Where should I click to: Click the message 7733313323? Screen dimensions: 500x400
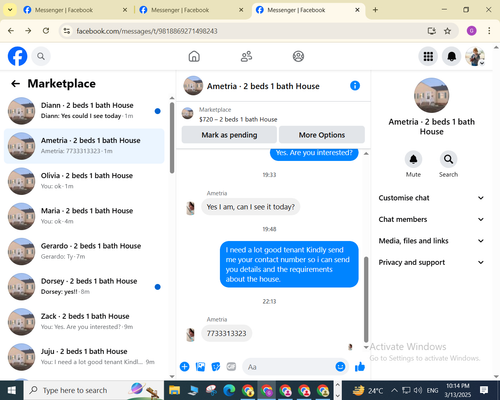pyautogui.click(x=227, y=333)
